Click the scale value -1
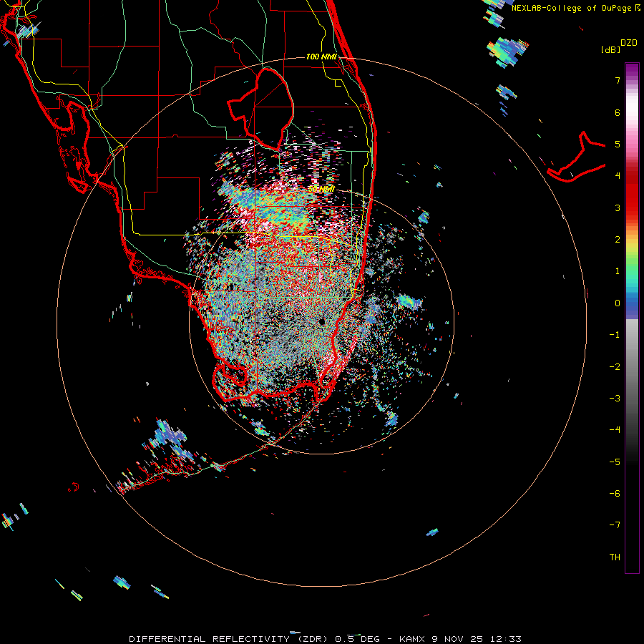The height and width of the screenshot is (644, 644). (615, 335)
